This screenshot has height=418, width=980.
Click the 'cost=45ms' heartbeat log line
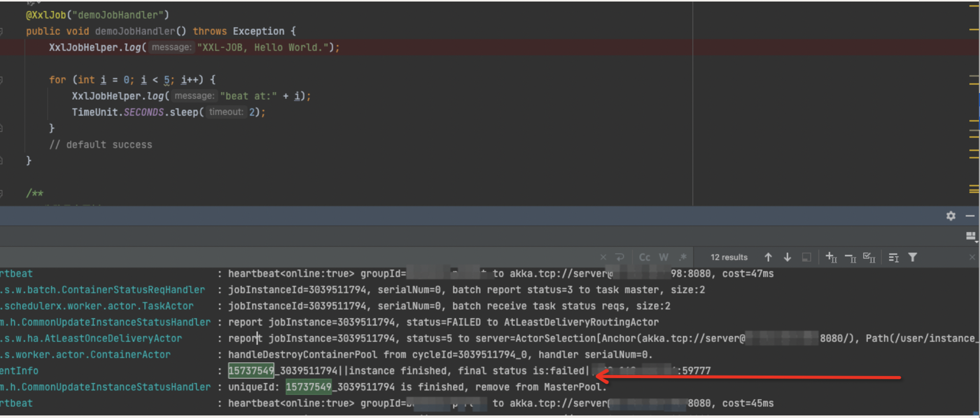501,403
